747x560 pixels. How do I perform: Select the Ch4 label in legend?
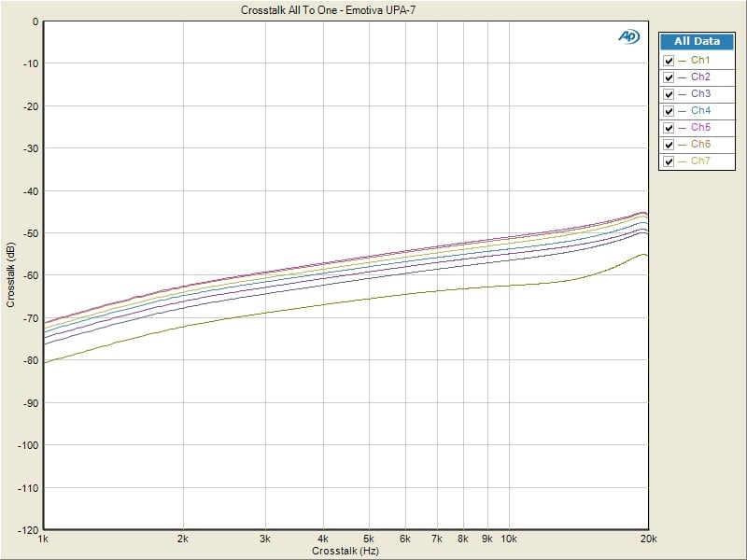pyautogui.click(x=700, y=111)
